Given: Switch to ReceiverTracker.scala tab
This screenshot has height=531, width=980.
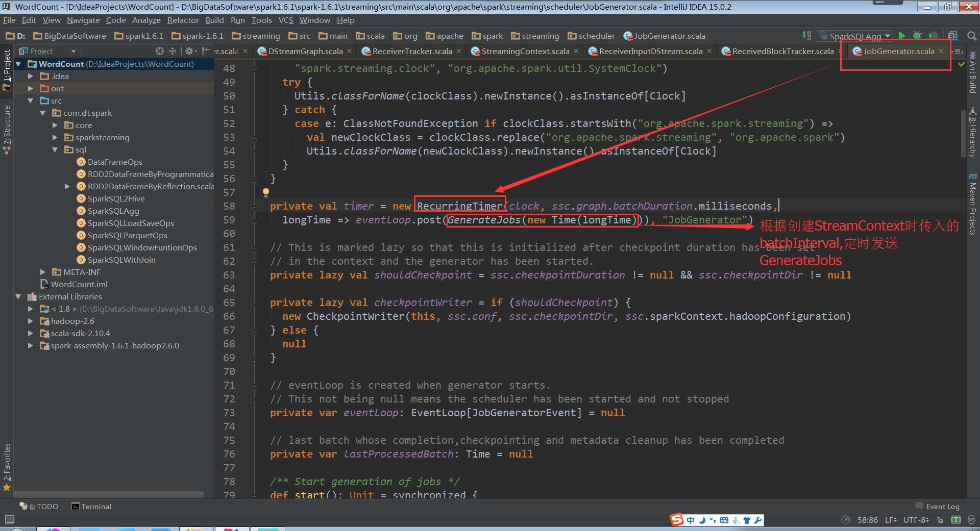Looking at the screenshot, I should [x=412, y=51].
